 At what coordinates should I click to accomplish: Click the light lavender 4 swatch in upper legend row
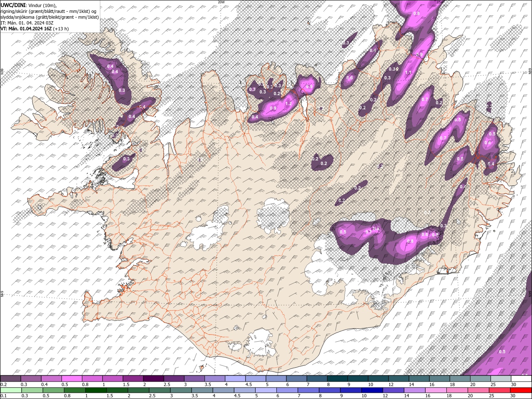tap(235, 379)
